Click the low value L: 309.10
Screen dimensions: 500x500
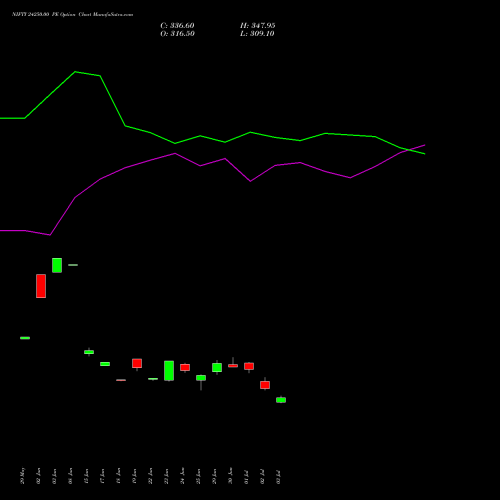(x=257, y=34)
